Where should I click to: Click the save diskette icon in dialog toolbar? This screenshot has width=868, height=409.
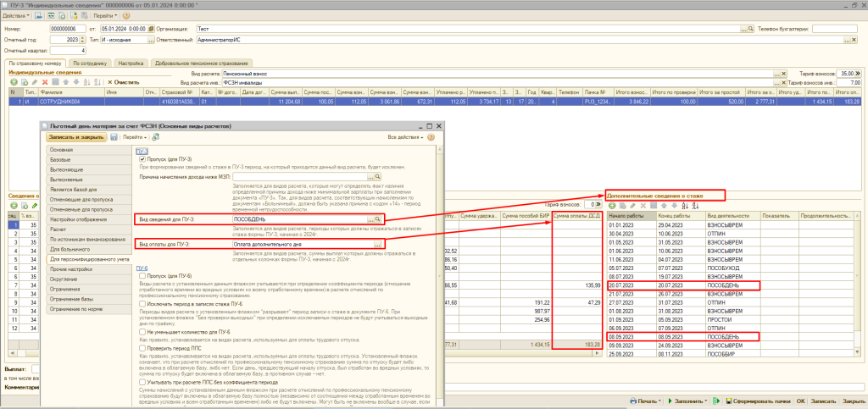click(x=112, y=136)
